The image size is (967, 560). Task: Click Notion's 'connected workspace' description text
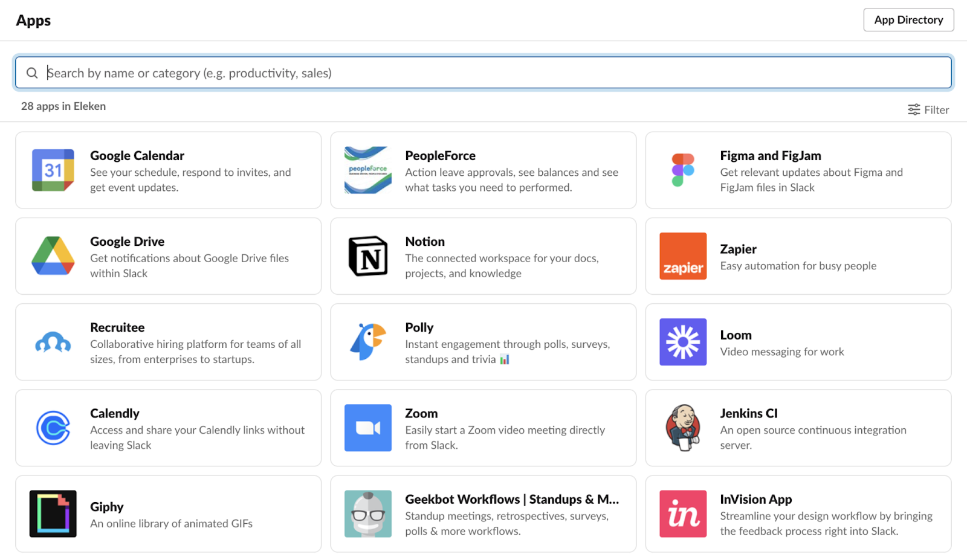tap(502, 266)
